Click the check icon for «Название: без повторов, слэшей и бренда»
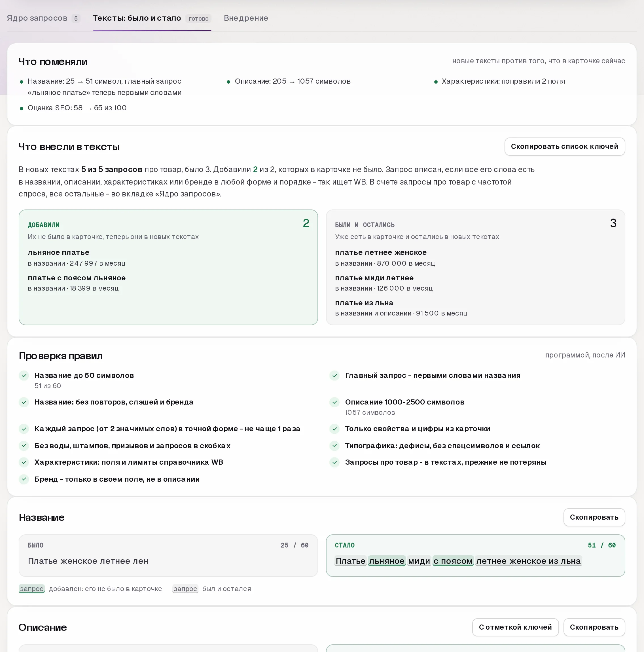 coord(24,402)
